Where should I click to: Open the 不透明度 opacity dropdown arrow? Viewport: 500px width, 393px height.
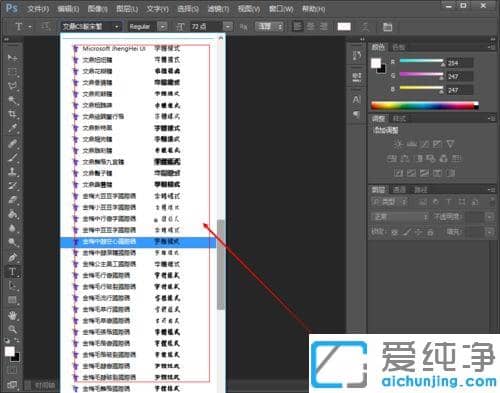(x=489, y=217)
